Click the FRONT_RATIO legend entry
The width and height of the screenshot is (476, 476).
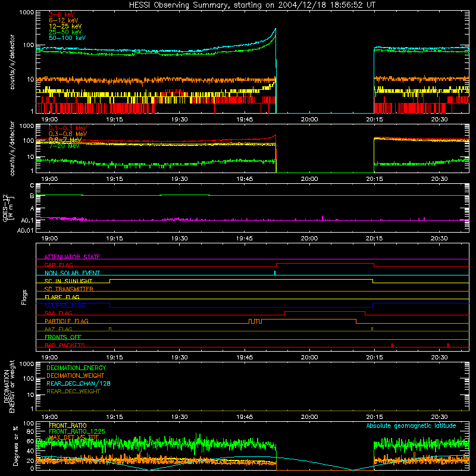(x=68, y=425)
